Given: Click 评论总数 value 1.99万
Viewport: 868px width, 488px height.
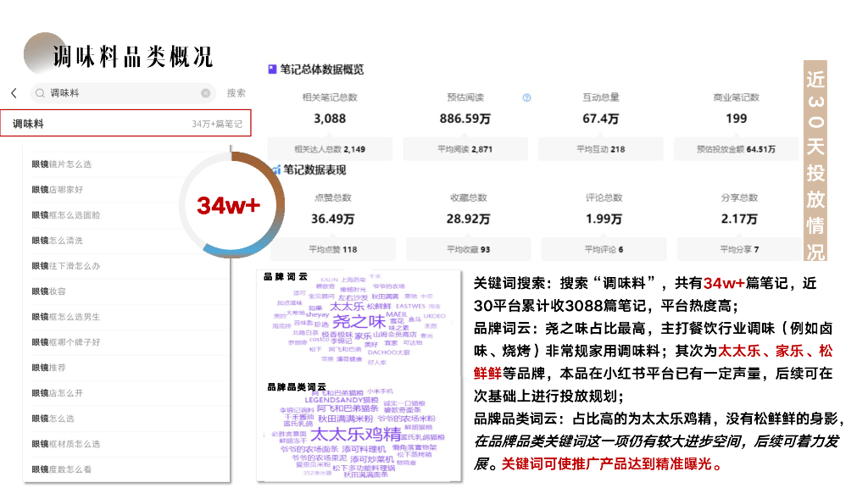Looking at the screenshot, I should point(604,219).
